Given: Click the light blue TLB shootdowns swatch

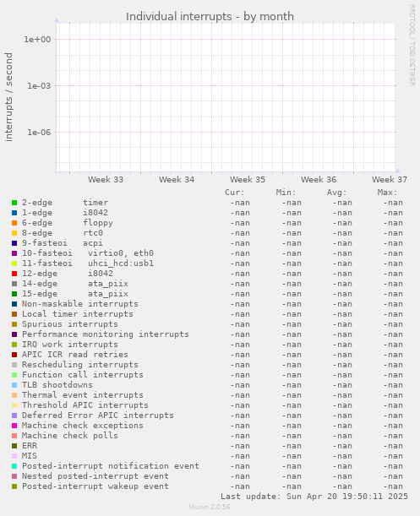Looking at the screenshot, I should (x=14, y=385).
